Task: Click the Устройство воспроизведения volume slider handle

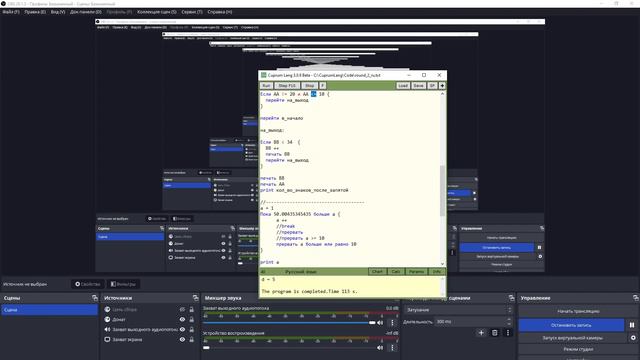Action: pos(206,348)
